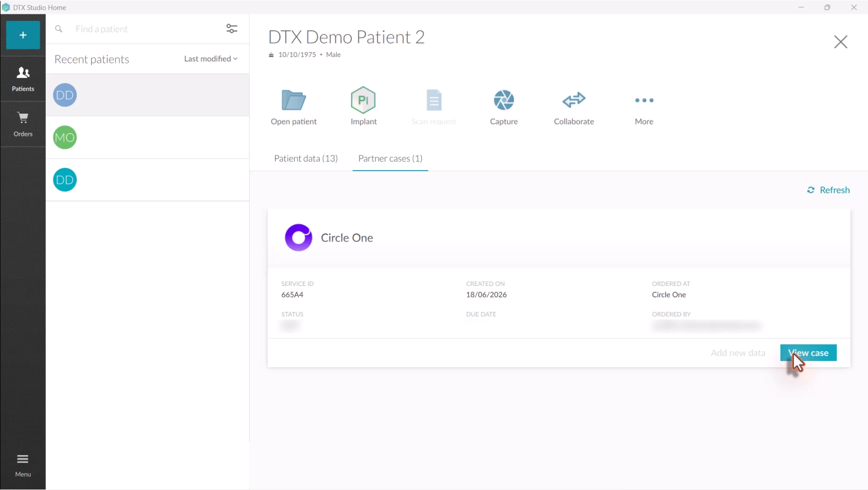Click the birth date 10/10/1975
The image size is (868, 490).
(x=297, y=55)
